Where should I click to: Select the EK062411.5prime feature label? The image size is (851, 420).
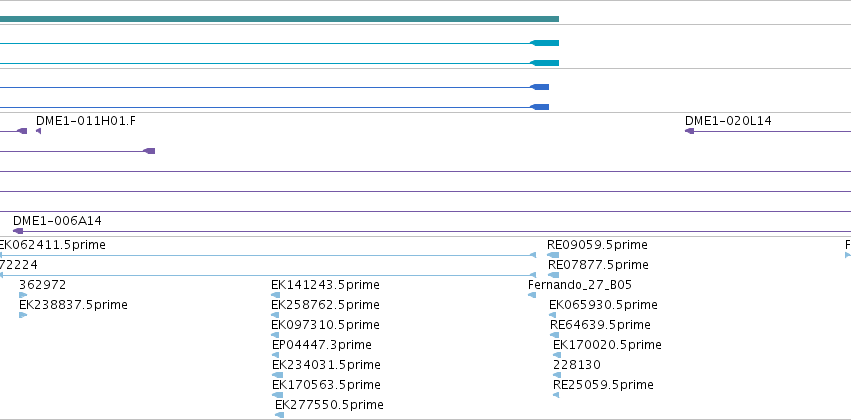click(53, 245)
